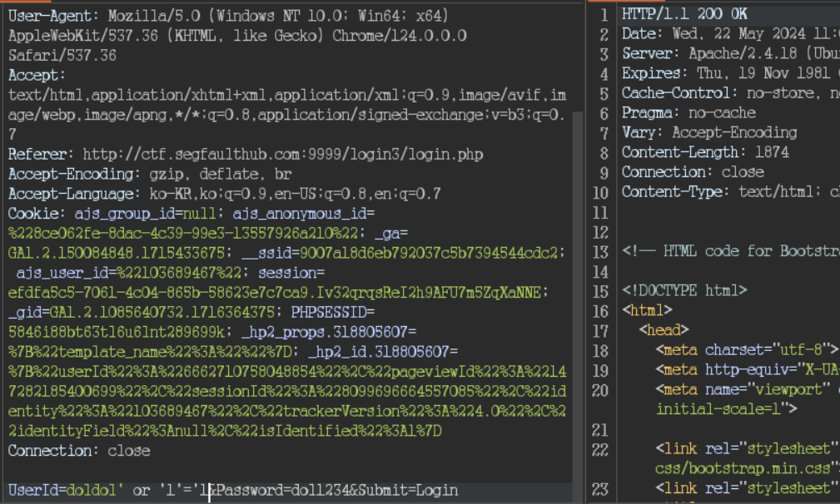
Task: Click line number 13 in response gutter
Action: point(600,252)
